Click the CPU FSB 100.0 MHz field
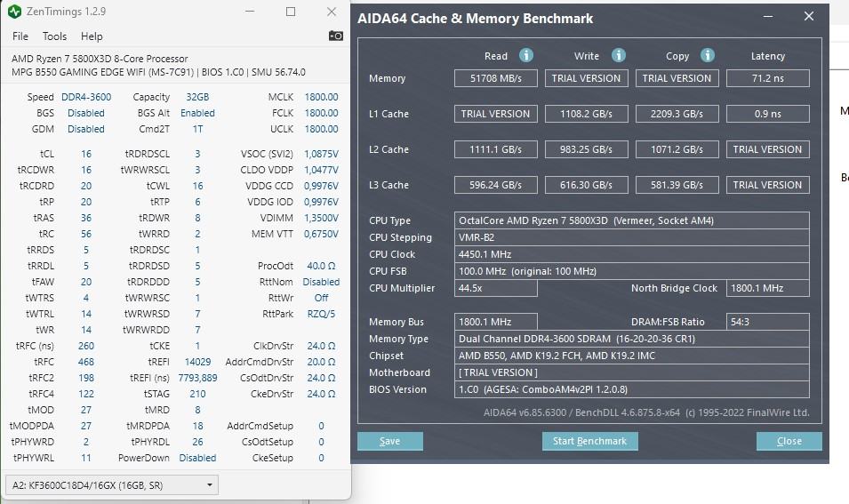 632,271
